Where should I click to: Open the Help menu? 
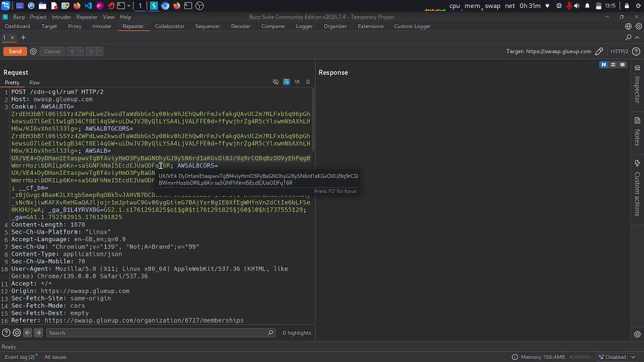(x=125, y=17)
